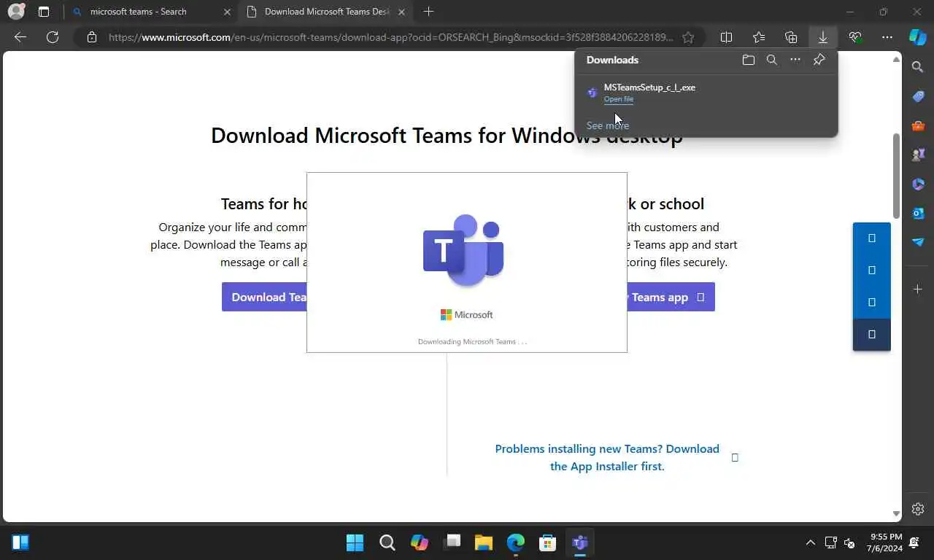Close the 'microsoft teams - Search' tab

point(227,12)
